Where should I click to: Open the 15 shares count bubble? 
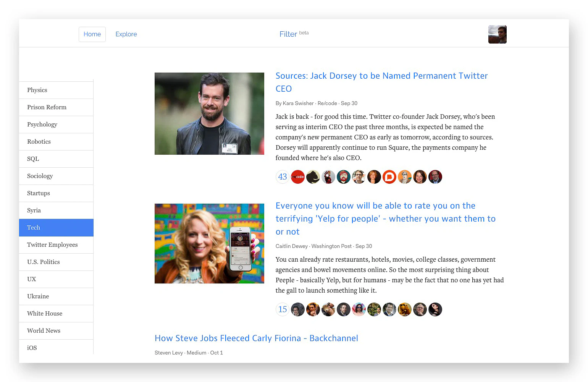(x=283, y=309)
